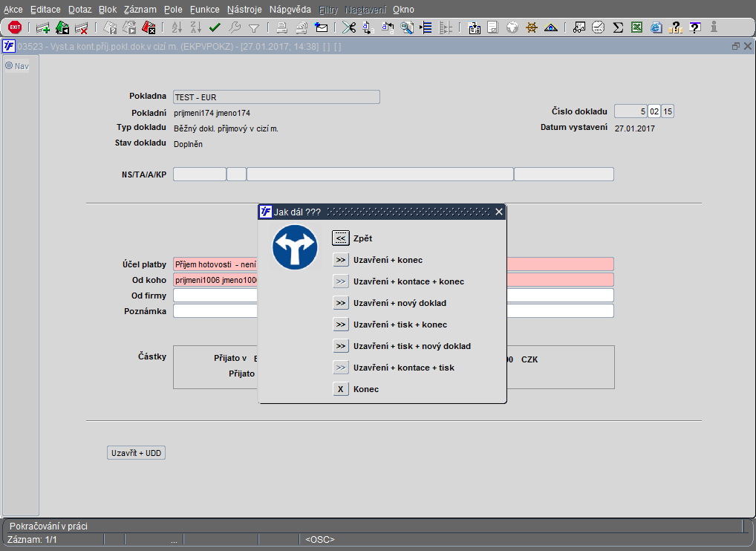Click the Uzavřít + UDD button
Screen dimensions: 756x551
pos(136,453)
